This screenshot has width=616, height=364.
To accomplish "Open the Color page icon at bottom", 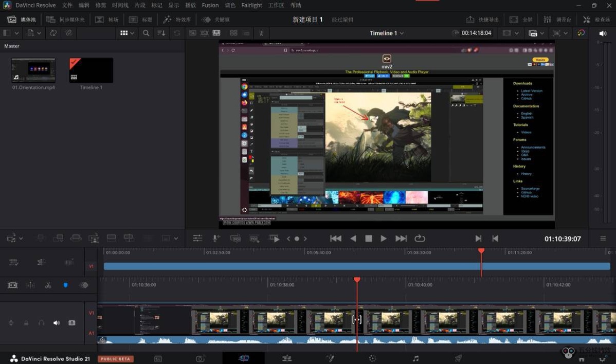I will [x=372, y=358].
